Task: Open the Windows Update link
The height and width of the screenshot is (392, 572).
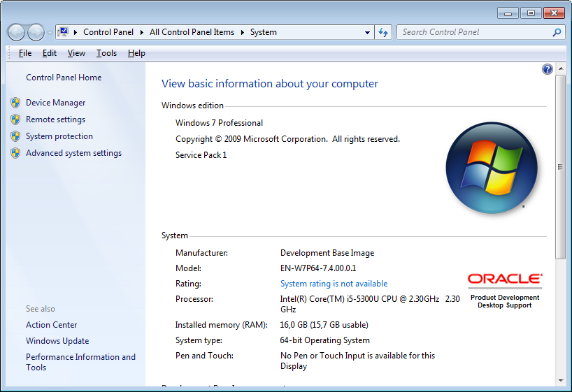Action: pyautogui.click(x=57, y=341)
